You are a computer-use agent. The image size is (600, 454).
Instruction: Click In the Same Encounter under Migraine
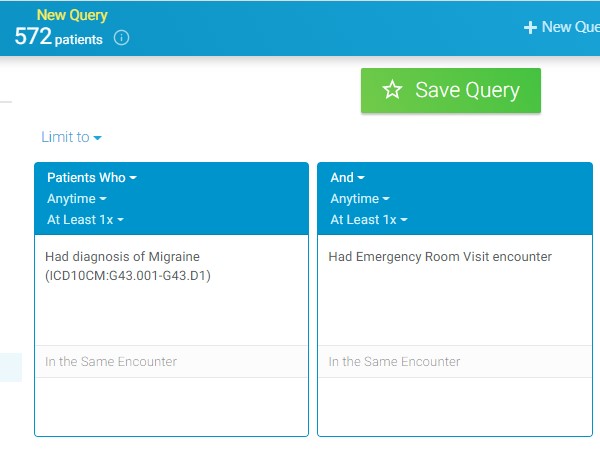point(111,362)
